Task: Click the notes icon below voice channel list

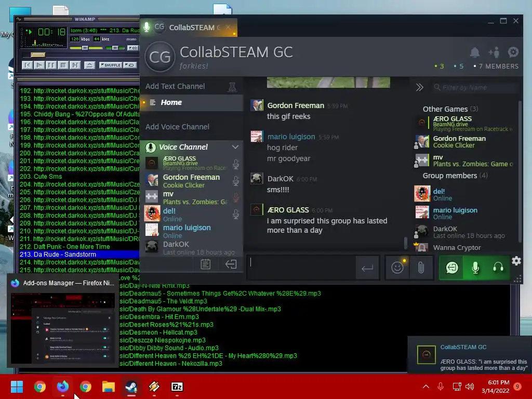Action: pyautogui.click(x=206, y=264)
